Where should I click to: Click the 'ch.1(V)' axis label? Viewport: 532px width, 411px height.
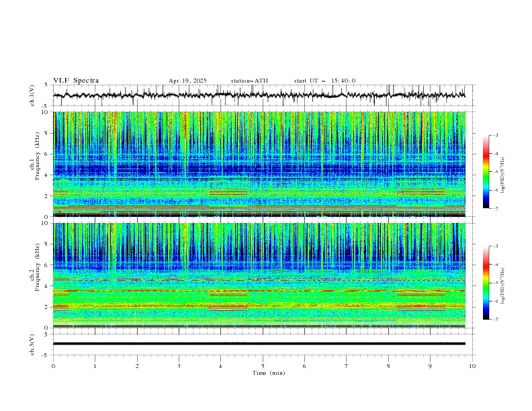coord(32,95)
